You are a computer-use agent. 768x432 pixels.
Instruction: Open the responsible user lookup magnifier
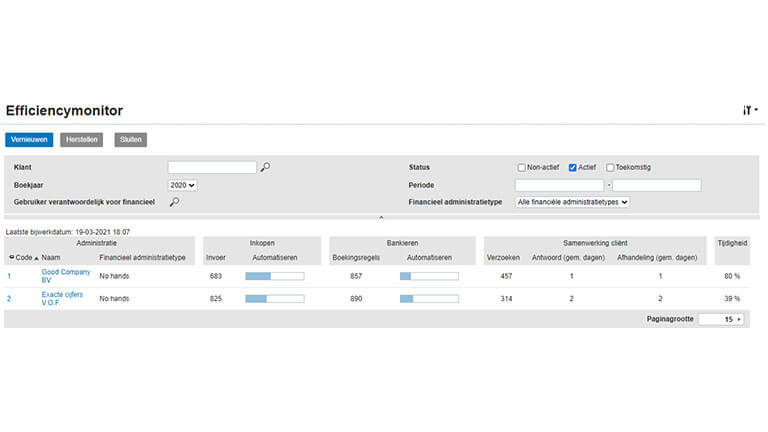click(174, 202)
